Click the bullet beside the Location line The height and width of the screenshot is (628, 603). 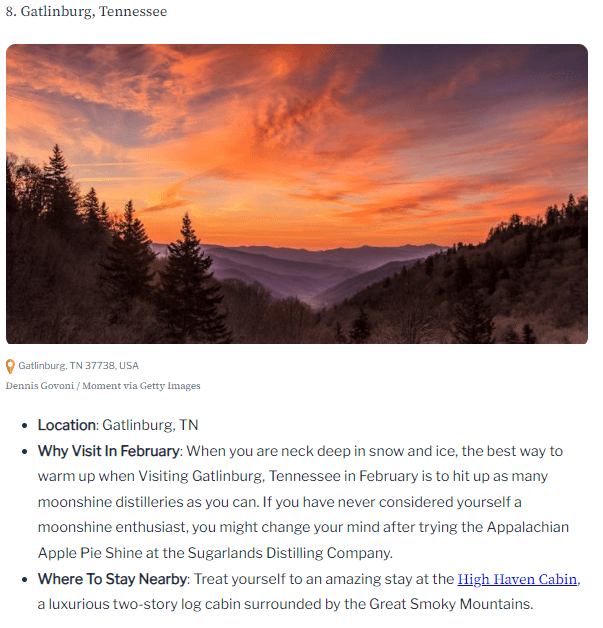click(25, 426)
